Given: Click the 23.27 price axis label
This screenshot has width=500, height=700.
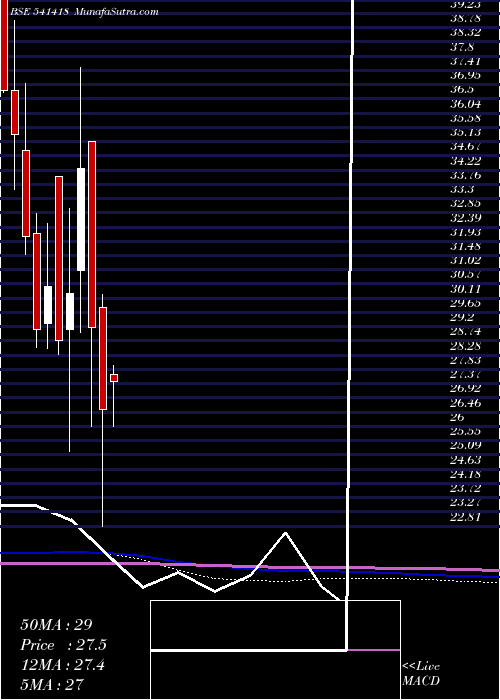Looking at the screenshot, I should click(x=466, y=503).
